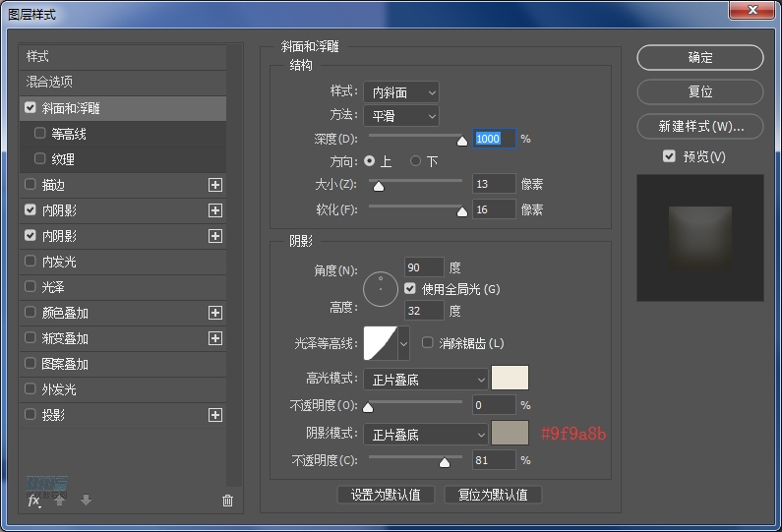Enable 图案叠加 checkbox
The width and height of the screenshot is (782, 532).
tap(30, 363)
